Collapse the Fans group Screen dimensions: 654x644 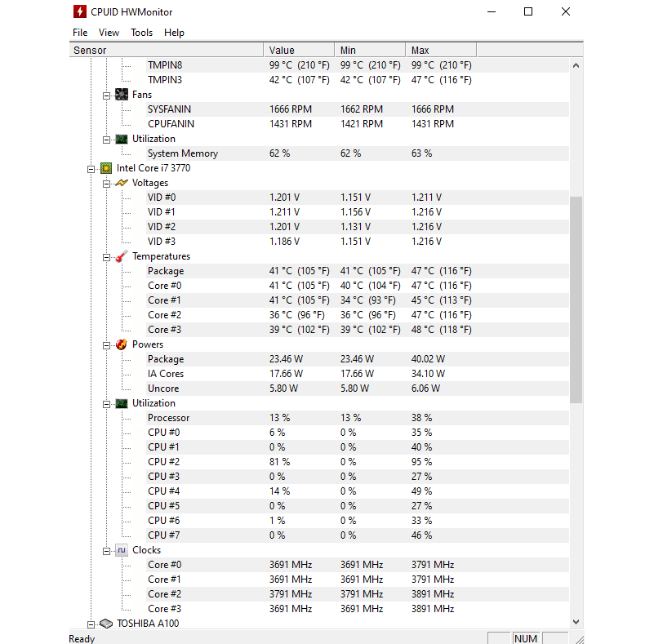click(106, 95)
